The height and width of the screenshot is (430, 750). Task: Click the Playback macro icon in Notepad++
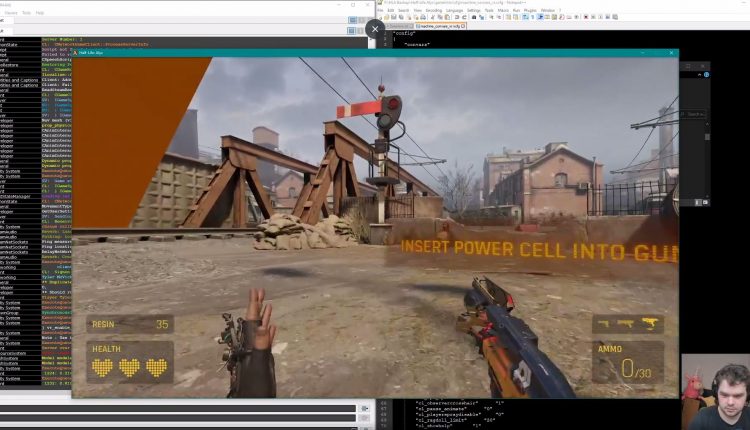point(600,17)
